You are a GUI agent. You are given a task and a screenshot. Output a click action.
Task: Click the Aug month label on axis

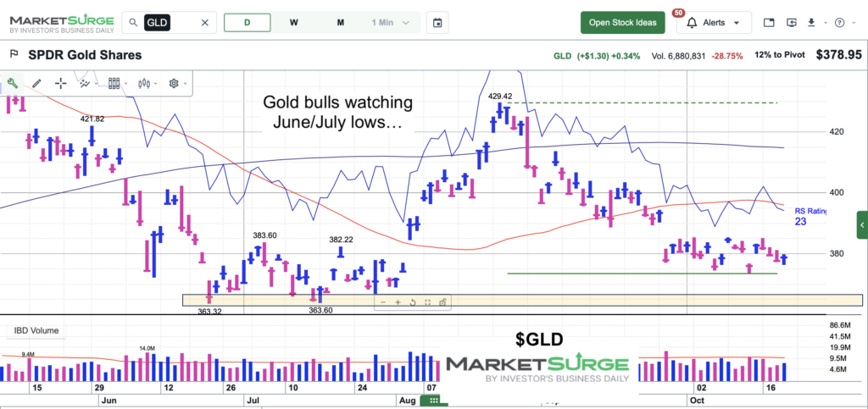pyautogui.click(x=406, y=399)
